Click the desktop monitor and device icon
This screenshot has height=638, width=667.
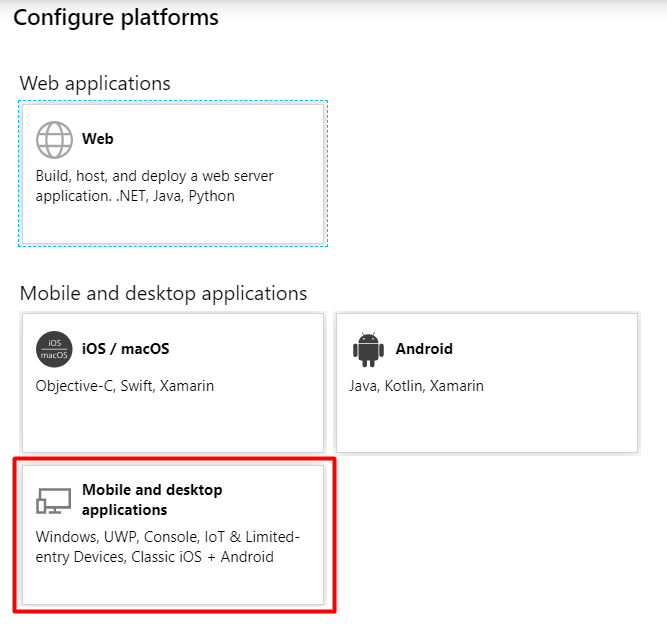(x=53, y=501)
